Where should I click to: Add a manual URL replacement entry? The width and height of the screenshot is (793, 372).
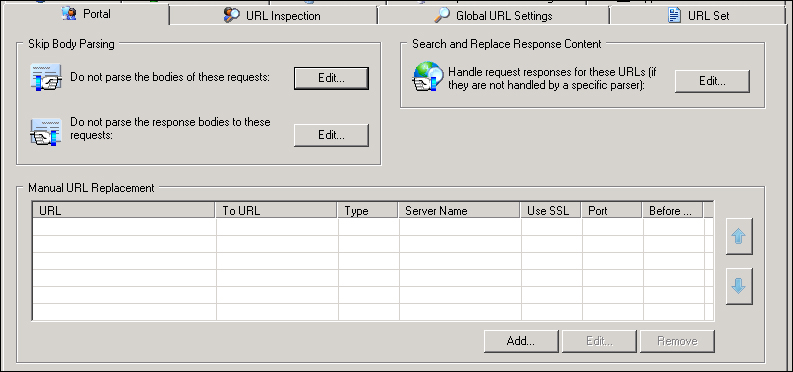(521, 341)
